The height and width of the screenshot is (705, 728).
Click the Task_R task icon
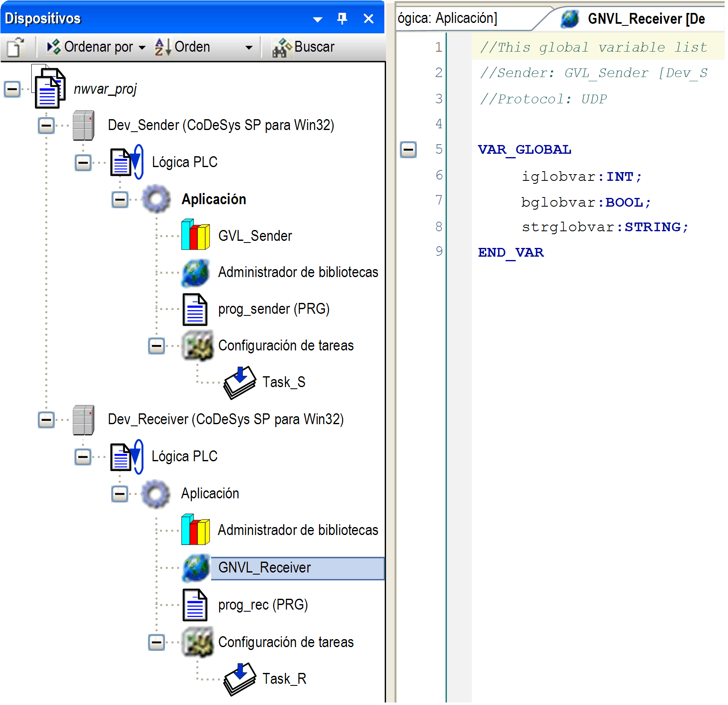(239, 679)
